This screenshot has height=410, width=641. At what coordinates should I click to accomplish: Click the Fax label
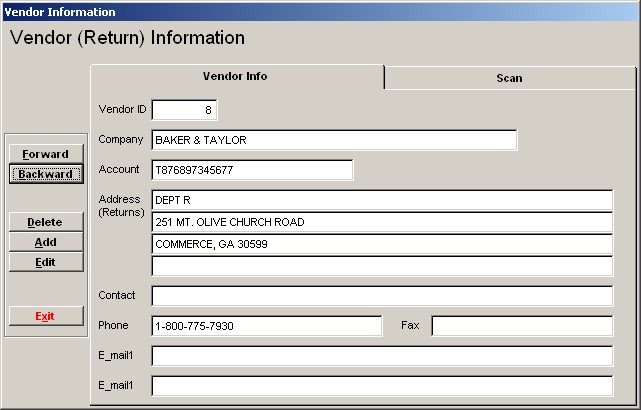[x=410, y=325]
